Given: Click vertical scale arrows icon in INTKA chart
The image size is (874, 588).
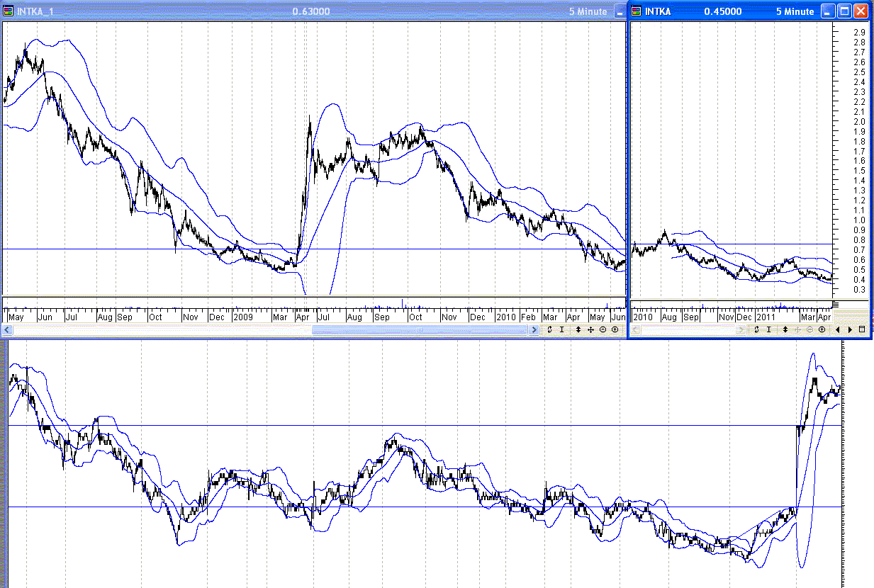Looking at the screenshot, I should tap(785, 330).
